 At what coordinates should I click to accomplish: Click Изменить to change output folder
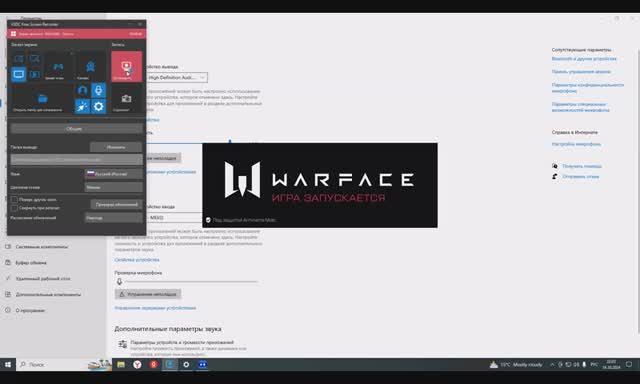(116, 147)
